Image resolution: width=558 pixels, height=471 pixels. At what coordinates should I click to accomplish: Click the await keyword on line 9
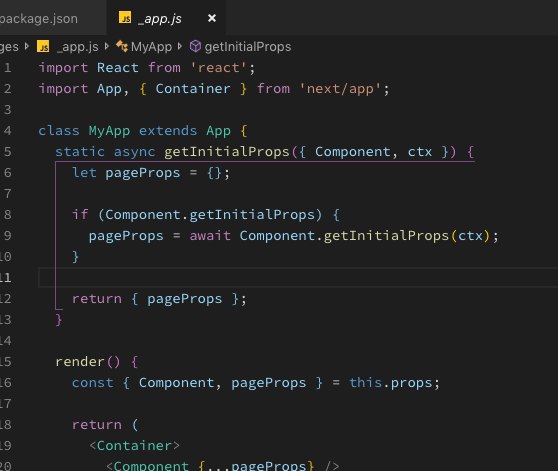(x=210, y=236)
